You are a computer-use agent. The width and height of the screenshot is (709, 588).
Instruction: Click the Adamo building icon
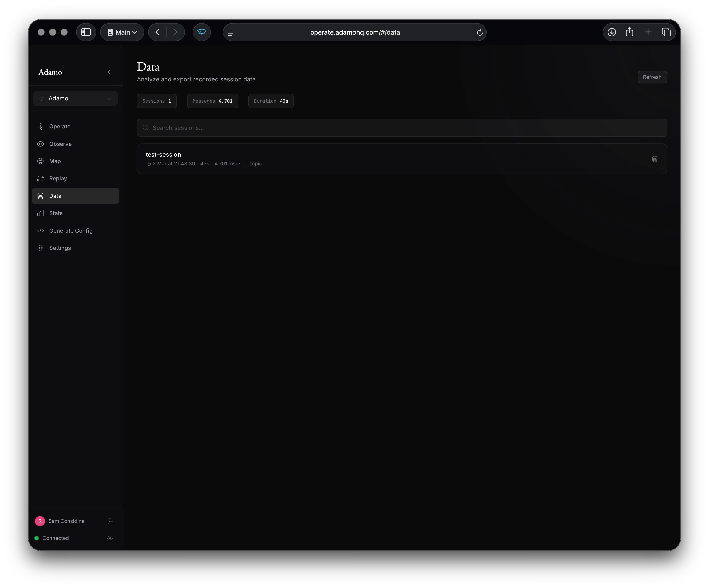(x=42, y=99)
